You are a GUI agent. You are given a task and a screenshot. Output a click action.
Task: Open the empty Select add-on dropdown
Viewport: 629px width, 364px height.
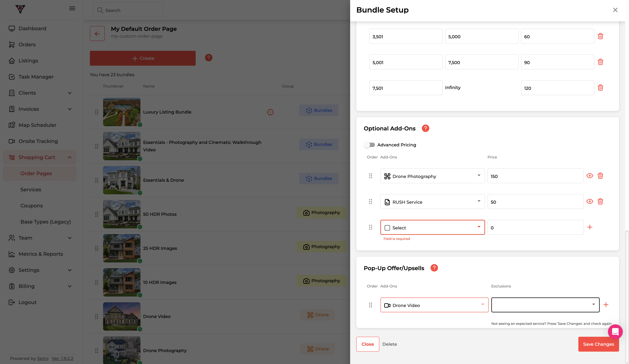click(x=432, y=227)
